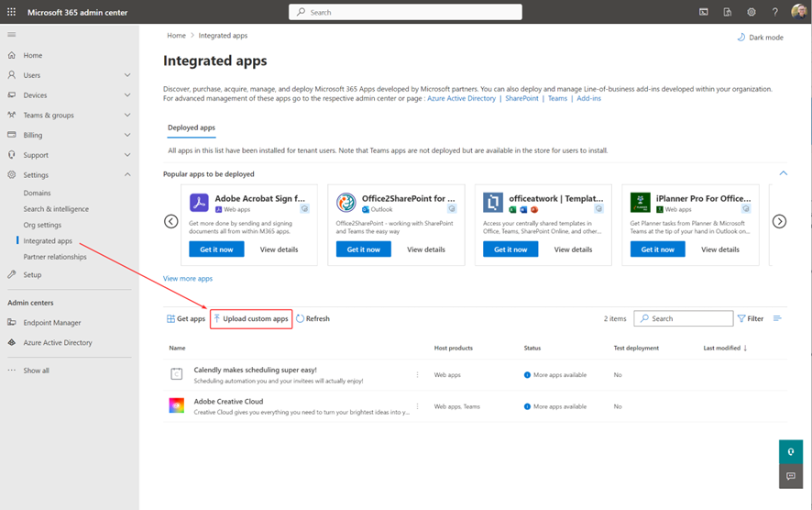View details for iPlanner Pro

click(720, 249)
